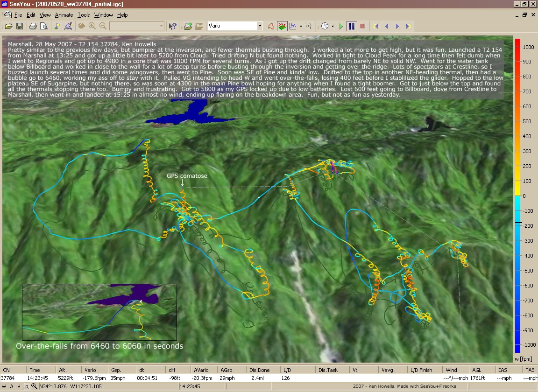Click the Open file folder icon
538x392 pixels.
point(8,26)
